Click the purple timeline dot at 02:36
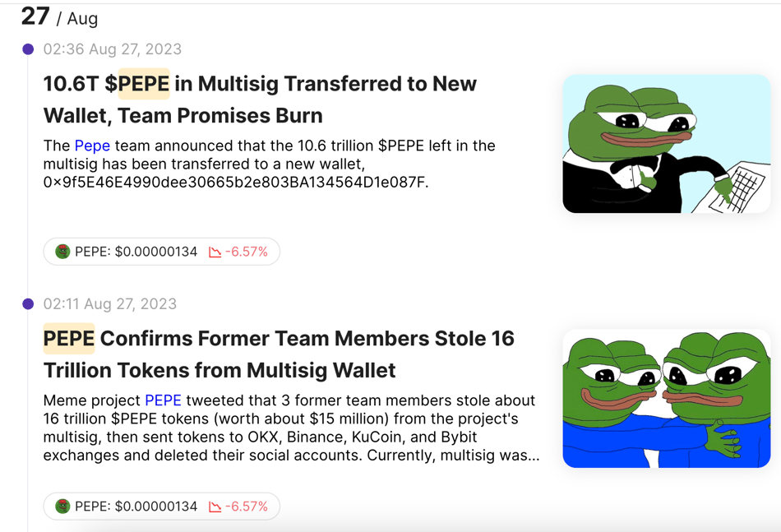Viewport: 781px width, 532px height. pos(28,49)
